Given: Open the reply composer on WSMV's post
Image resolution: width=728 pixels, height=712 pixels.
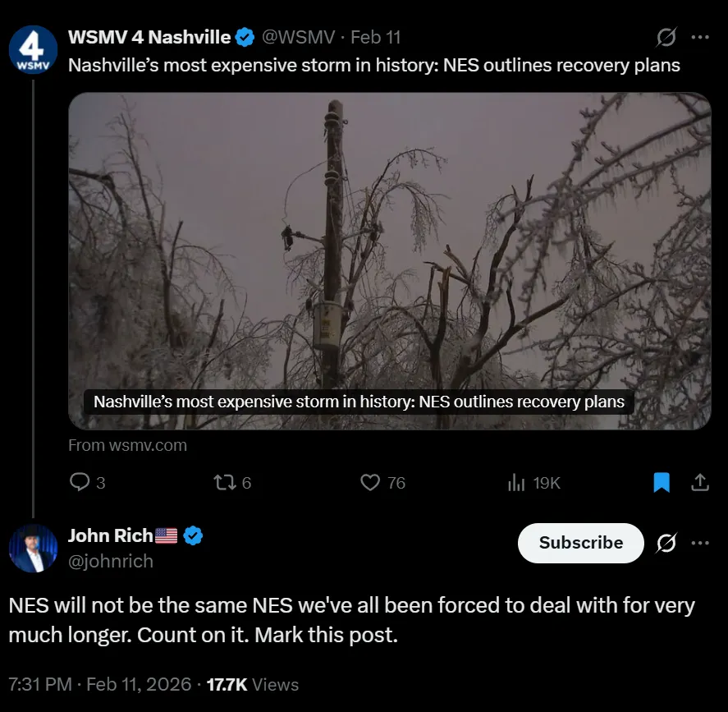Looking at the screenshot, I should tap(78, 483).
